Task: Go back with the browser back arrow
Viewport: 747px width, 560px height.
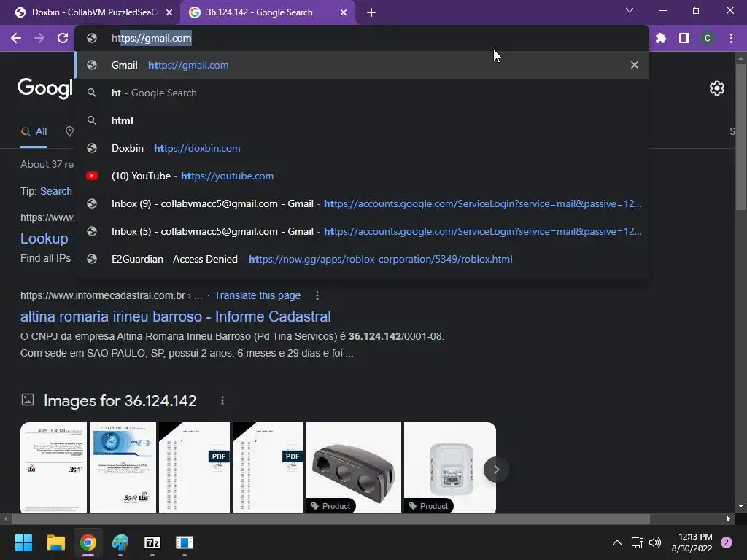Action: [x=16, y=38]
